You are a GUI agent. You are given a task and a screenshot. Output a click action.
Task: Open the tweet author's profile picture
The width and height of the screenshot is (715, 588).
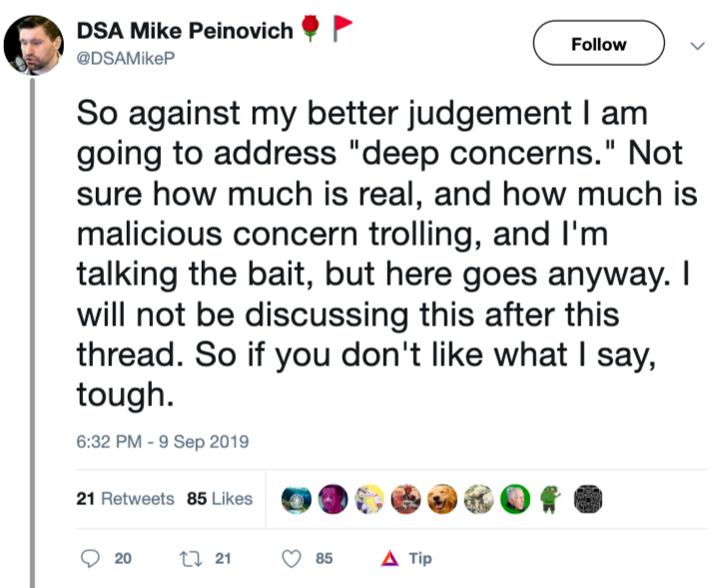34,47
